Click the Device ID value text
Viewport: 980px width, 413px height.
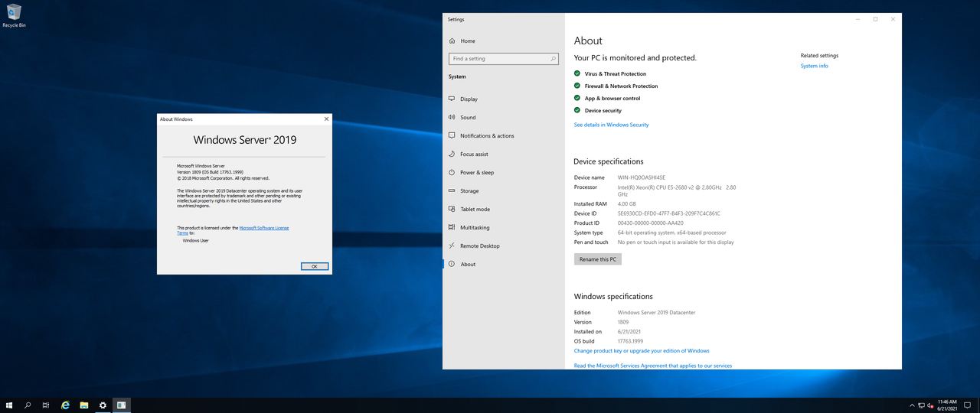pyautogui.click(x=669, y=213)
